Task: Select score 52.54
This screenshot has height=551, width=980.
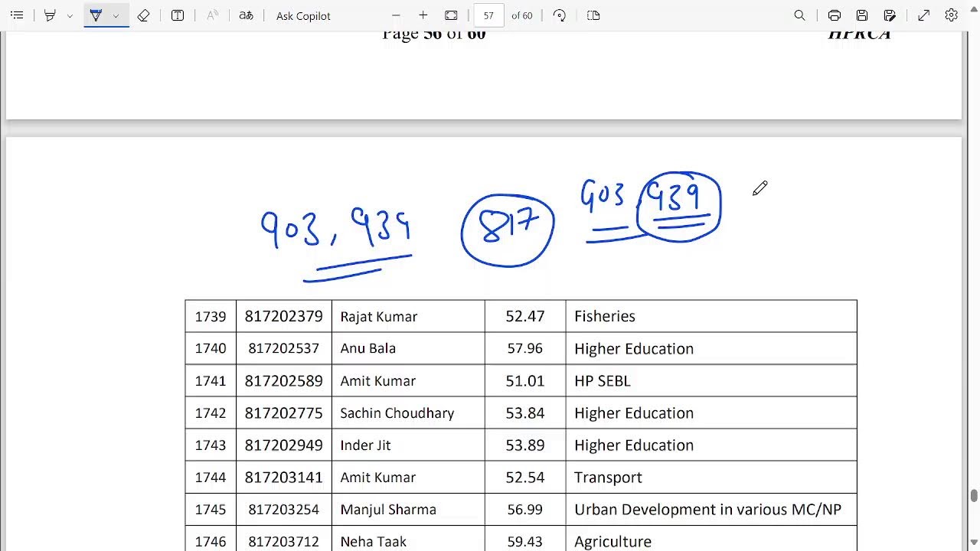Action: click(x=525, y=477)
